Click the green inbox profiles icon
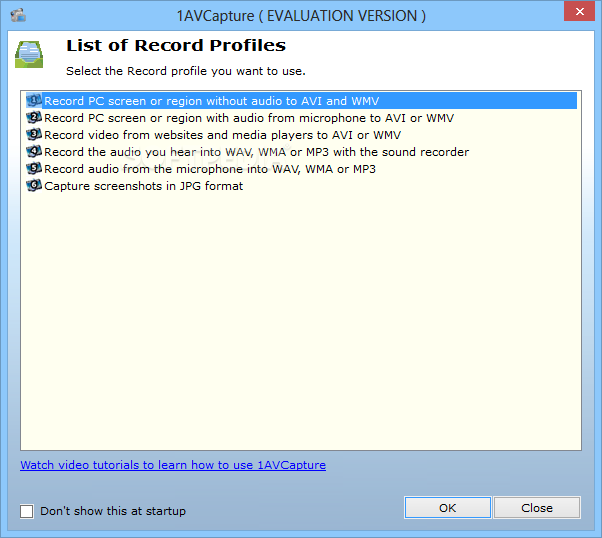The image size is (602, 538). [29, 55]
